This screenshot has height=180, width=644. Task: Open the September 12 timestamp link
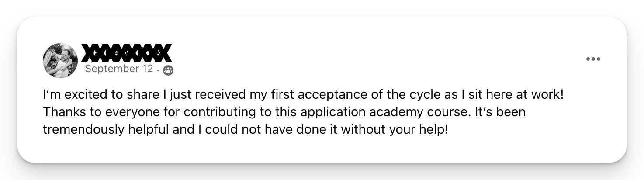tap(119, 69)
